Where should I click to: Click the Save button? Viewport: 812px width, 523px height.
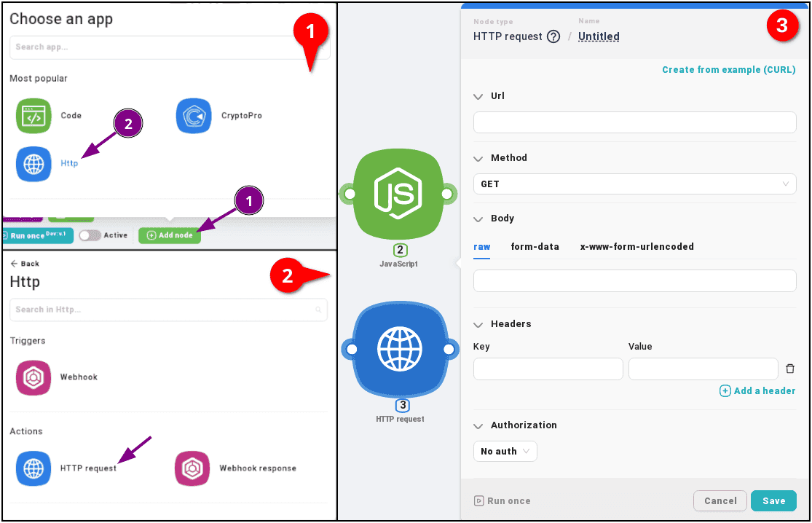point(773,501)
